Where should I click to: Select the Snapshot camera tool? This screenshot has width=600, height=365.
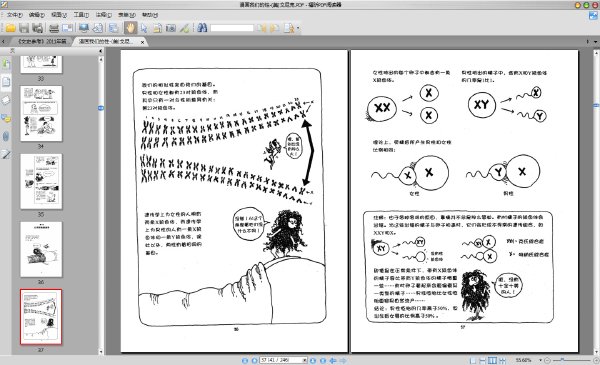171,28
